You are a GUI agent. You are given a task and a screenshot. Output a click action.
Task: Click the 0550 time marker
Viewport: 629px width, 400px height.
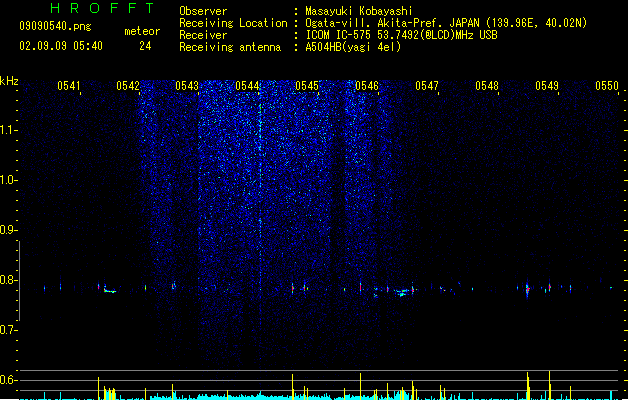coord(607,85)
